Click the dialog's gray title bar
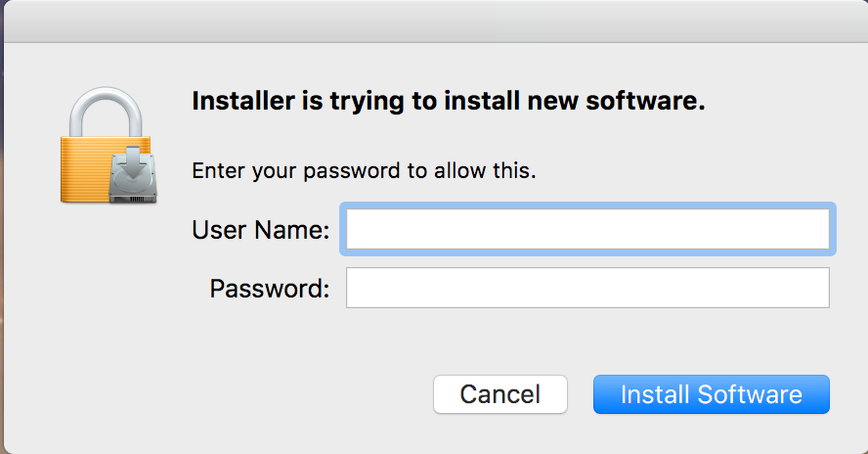This screenshot has height=454, width=868. (x=436, y=22)
